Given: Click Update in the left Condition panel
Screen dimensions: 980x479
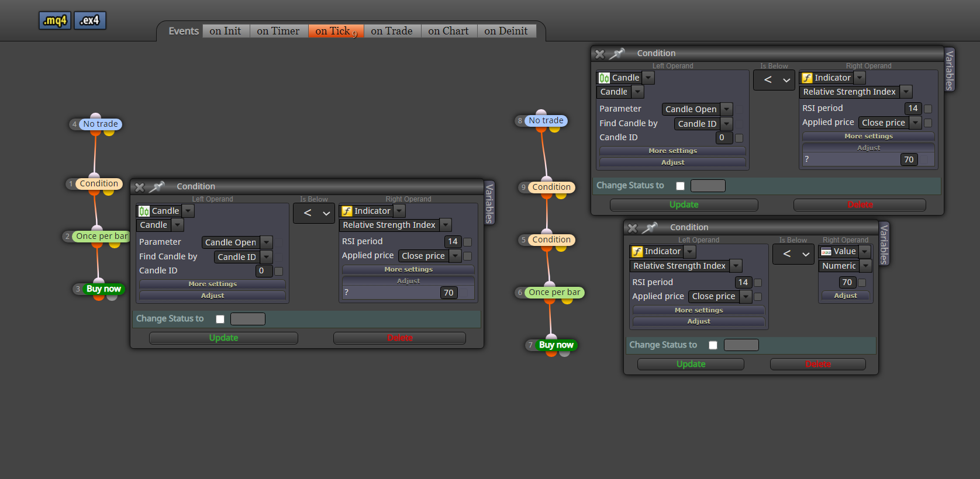Looking at the screenshot, I should [x=223, y=338].
